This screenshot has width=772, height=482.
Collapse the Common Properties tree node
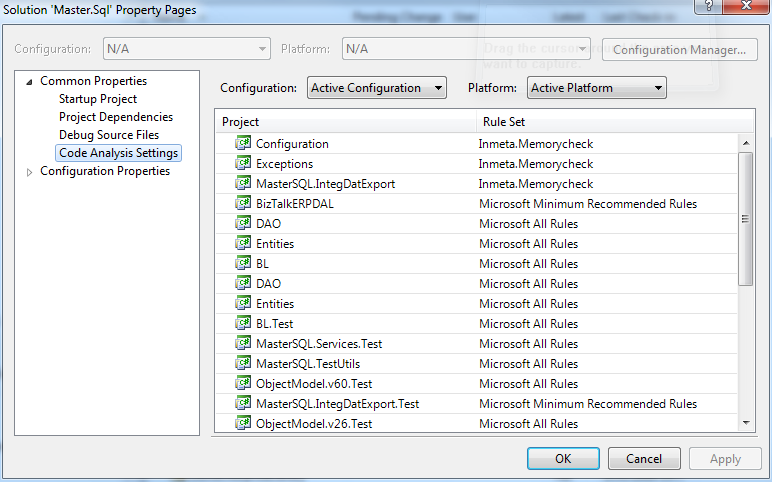[30, 81]
